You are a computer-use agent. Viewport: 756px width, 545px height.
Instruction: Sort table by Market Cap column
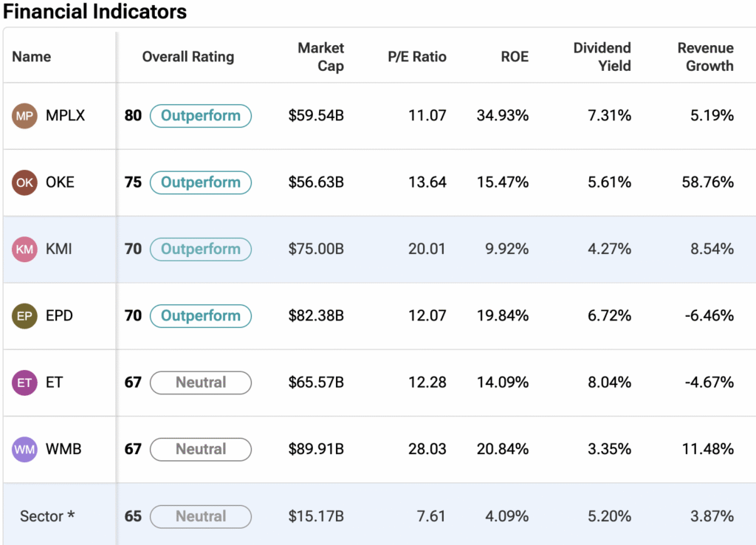click(320, 57)
